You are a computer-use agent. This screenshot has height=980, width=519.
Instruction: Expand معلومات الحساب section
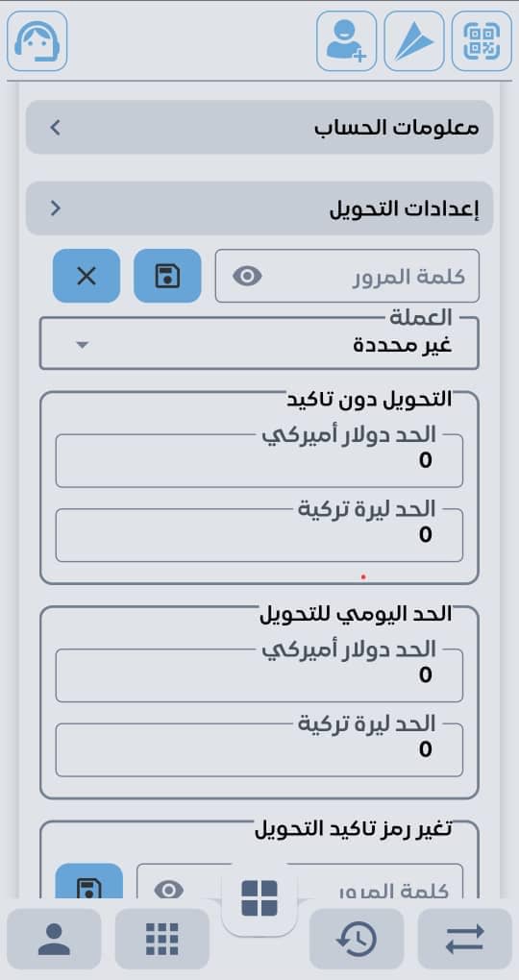259,128
